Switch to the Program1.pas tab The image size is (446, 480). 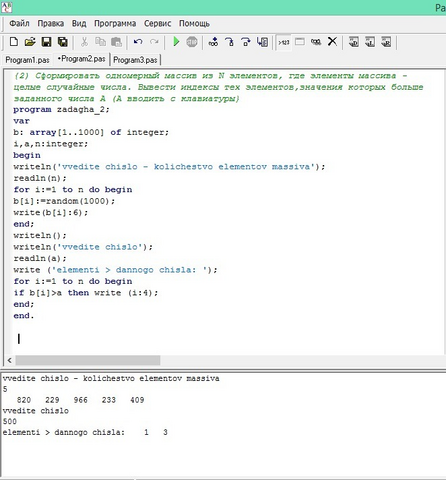pyautogui.click(x=27, y=60)
